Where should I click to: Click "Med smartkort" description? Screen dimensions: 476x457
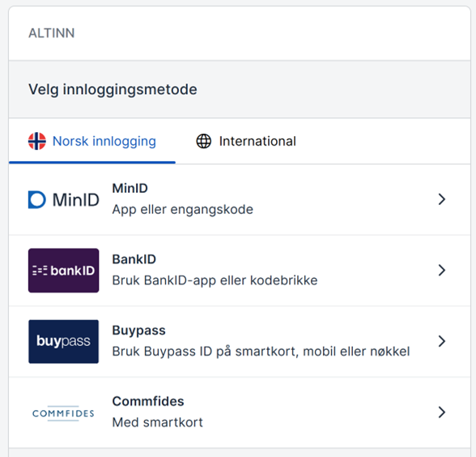[x=158, y=423]
